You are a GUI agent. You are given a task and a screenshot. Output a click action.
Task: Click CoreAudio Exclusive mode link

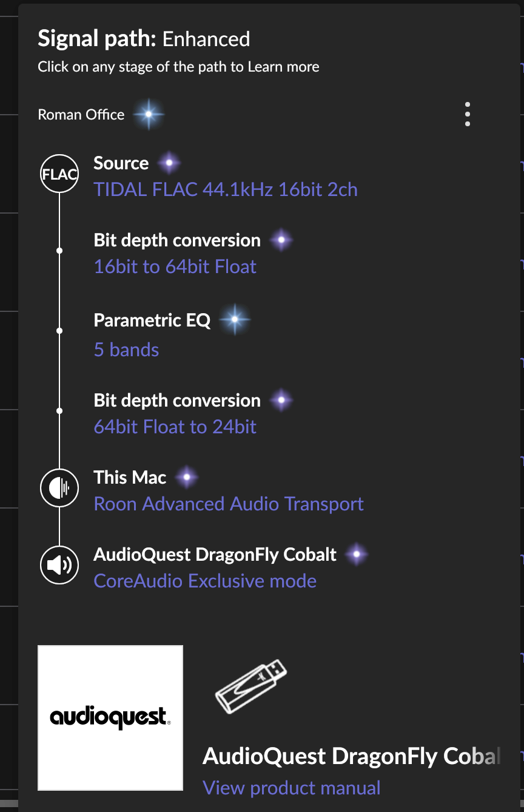pyautogui.click(x=205, y=581)
